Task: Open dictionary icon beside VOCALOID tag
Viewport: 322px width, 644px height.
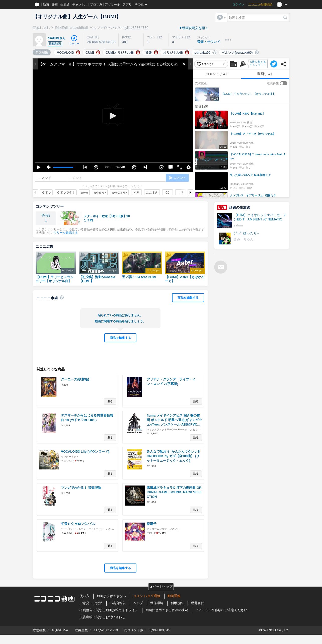Action: (x=78, y=52)
